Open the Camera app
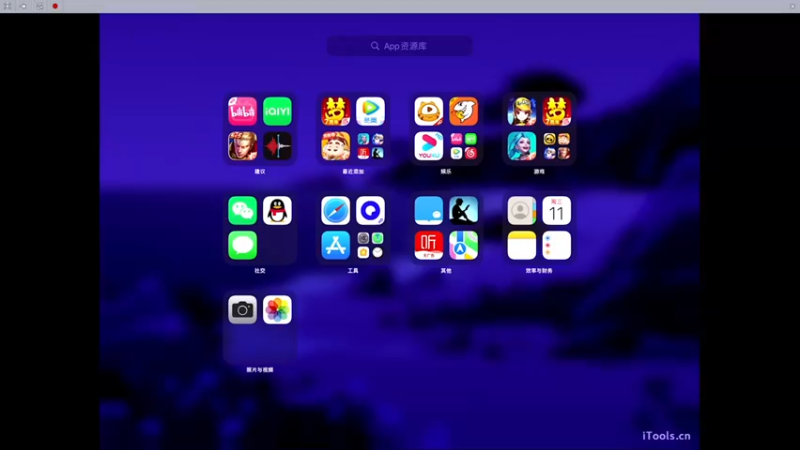 pos(242,309)
